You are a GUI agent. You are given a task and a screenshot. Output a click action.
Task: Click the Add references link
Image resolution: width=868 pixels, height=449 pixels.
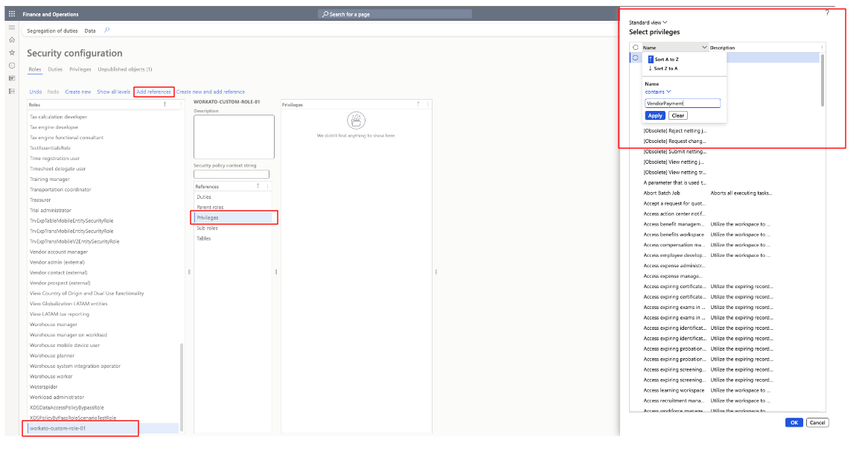pos(154,92)
